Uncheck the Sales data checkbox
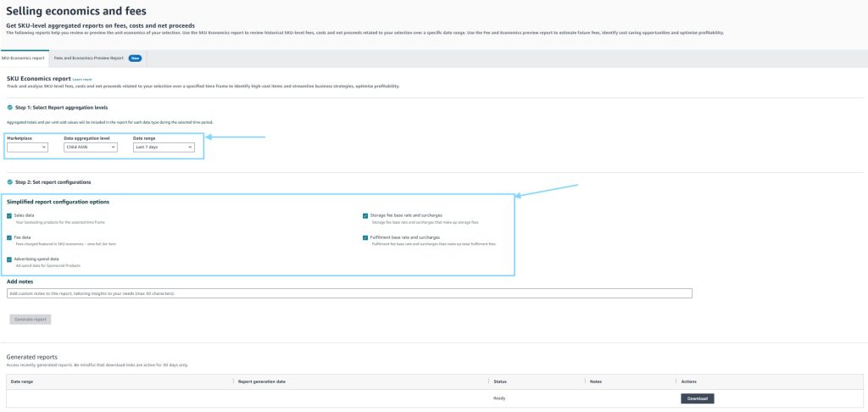This screenshot has height=412, width=868. 9,216
